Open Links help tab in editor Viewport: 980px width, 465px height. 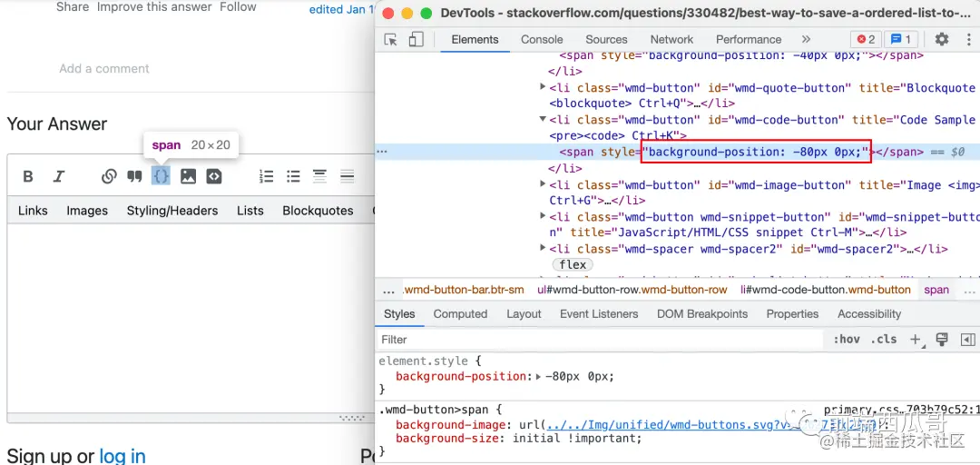pyautogui.click(x=33, y=211)
